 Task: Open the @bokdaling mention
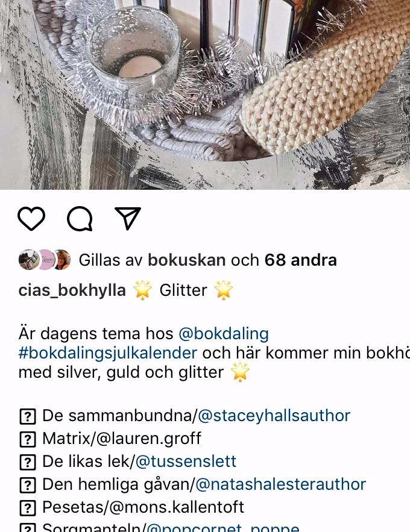224,334
